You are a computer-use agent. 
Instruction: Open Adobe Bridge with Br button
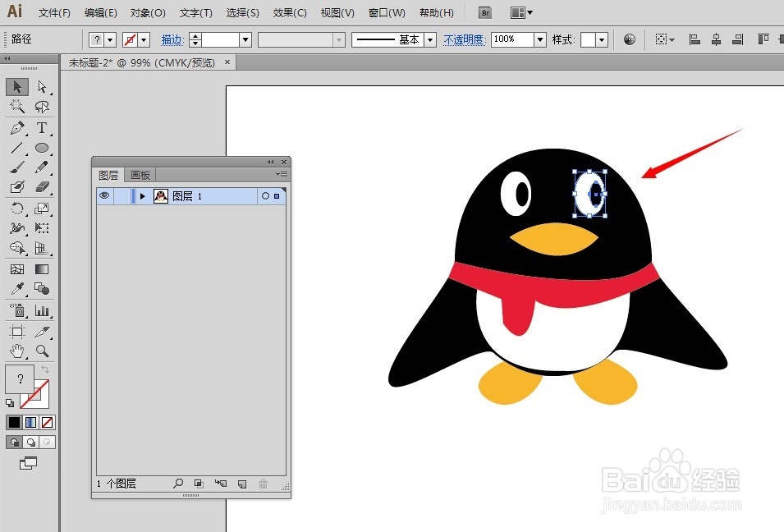coord(485,13)
